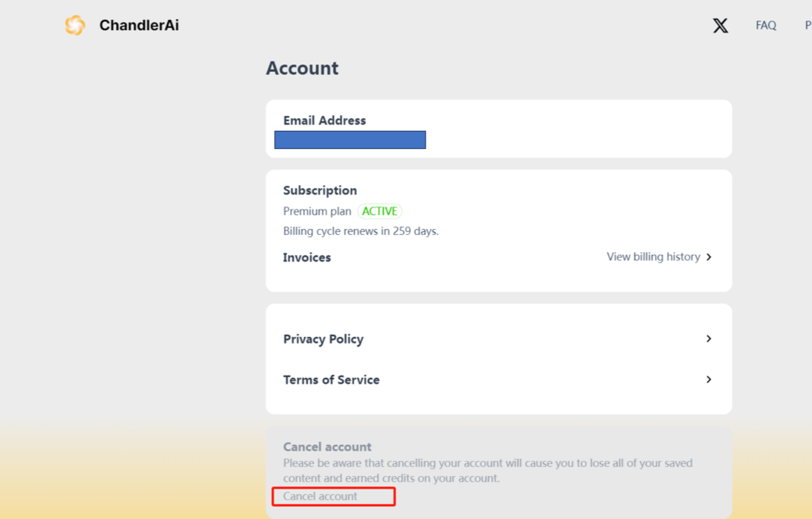Screen dimensions: 812x519
Task: Click the partially visible menu item after FAQ
Action: [807, 25]
